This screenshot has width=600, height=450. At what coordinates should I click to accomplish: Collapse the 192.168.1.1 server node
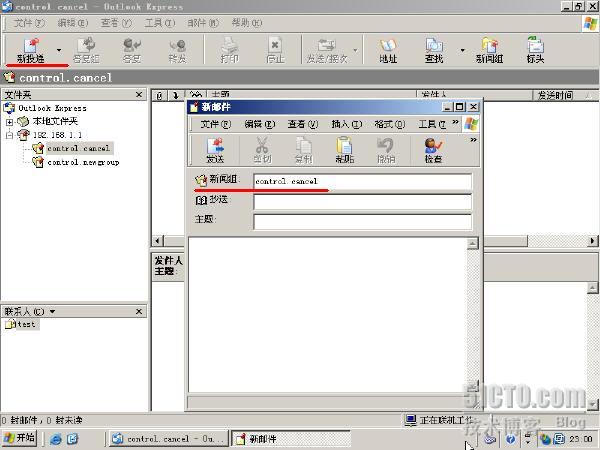pyautogui.click(x=9, y=135)
